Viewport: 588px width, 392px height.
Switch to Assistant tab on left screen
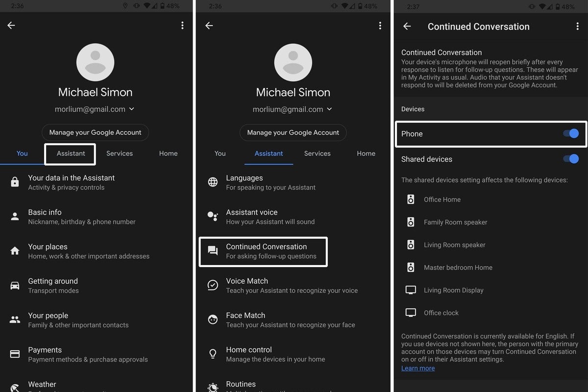(71, 153)
